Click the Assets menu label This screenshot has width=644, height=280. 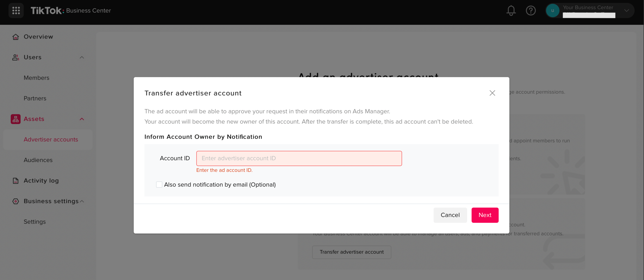34,119
